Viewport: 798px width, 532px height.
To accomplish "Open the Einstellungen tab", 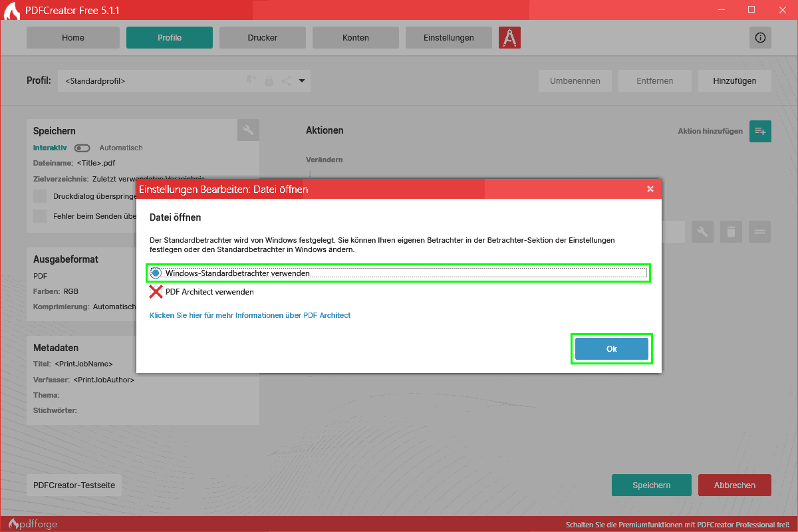I will click(449, 38).
